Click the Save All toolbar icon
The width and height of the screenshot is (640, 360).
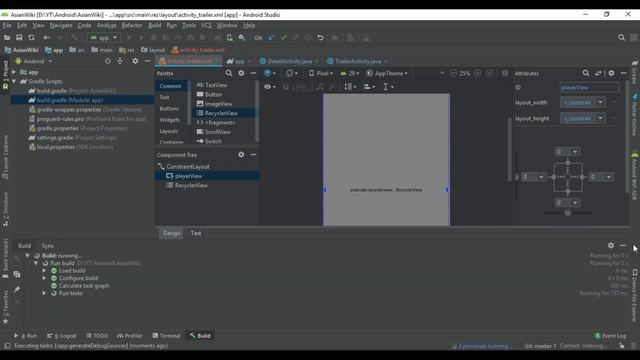tap(19, 38)
